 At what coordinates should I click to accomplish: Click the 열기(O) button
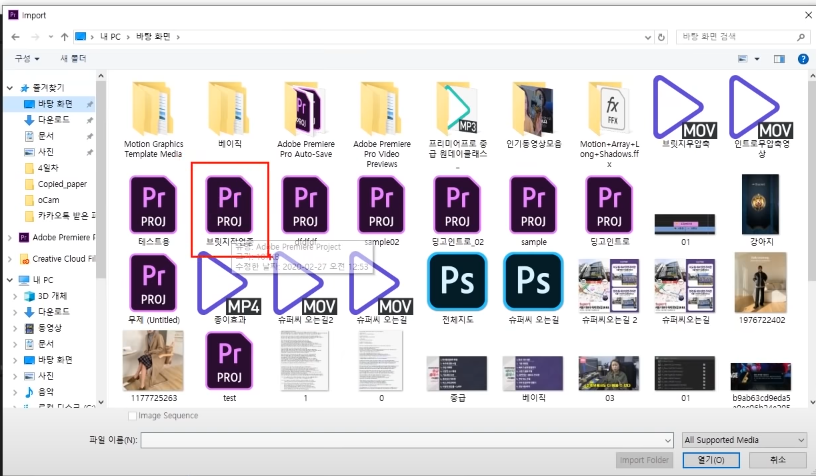[711, 460]
